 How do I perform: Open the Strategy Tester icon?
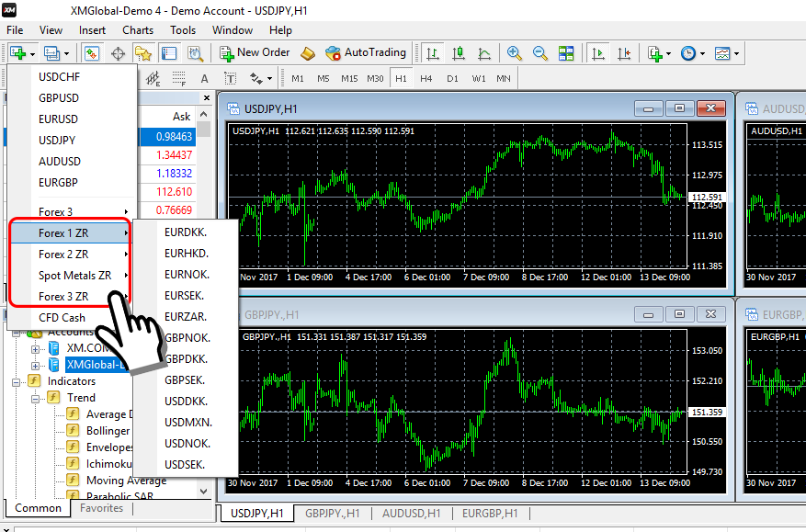point(195,53)
